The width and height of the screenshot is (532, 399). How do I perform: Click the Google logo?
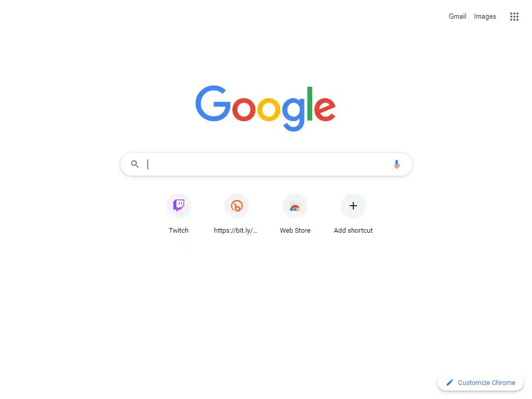(265, 108)
